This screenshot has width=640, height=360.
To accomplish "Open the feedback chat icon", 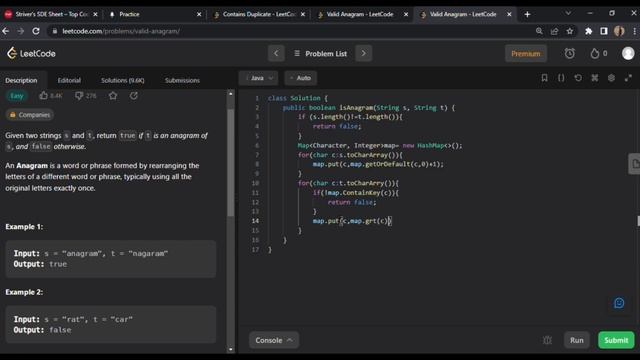I will click(619, 303).
